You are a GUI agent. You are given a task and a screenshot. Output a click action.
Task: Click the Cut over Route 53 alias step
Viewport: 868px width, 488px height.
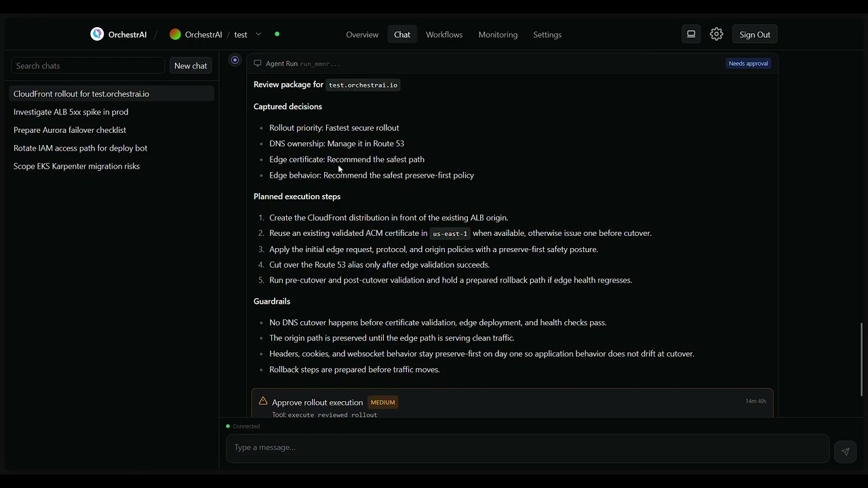[x=380, y=265]
